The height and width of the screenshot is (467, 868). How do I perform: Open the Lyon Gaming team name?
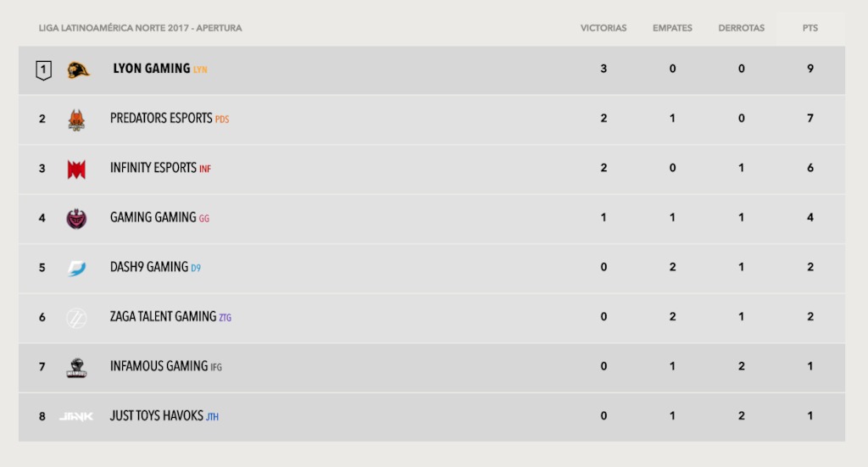152,69
